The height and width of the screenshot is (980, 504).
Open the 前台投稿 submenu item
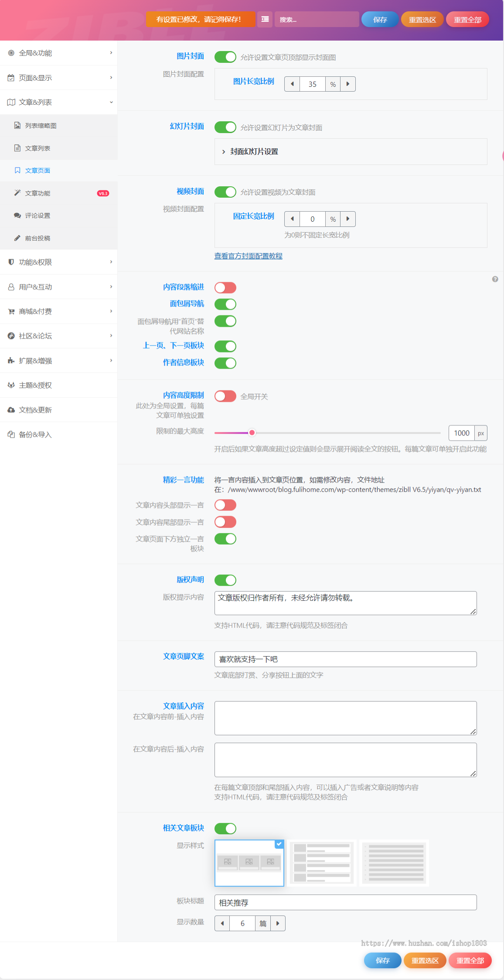point(58,238)
